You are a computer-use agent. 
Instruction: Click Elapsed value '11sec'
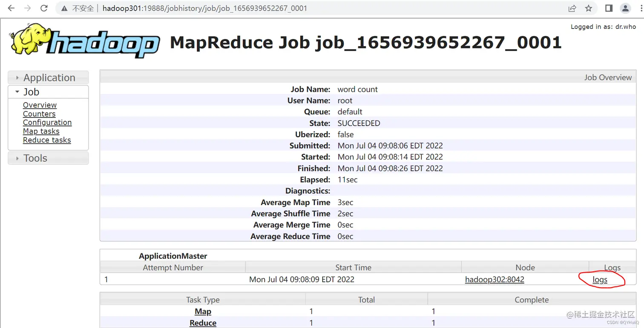click(348, 180)
